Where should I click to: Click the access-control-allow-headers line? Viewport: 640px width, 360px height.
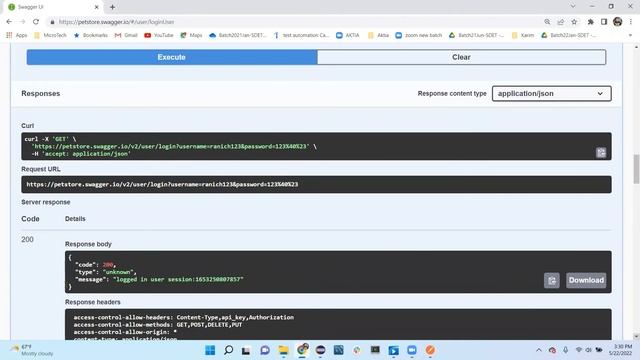pyautogui.click(x=184, y=317)
